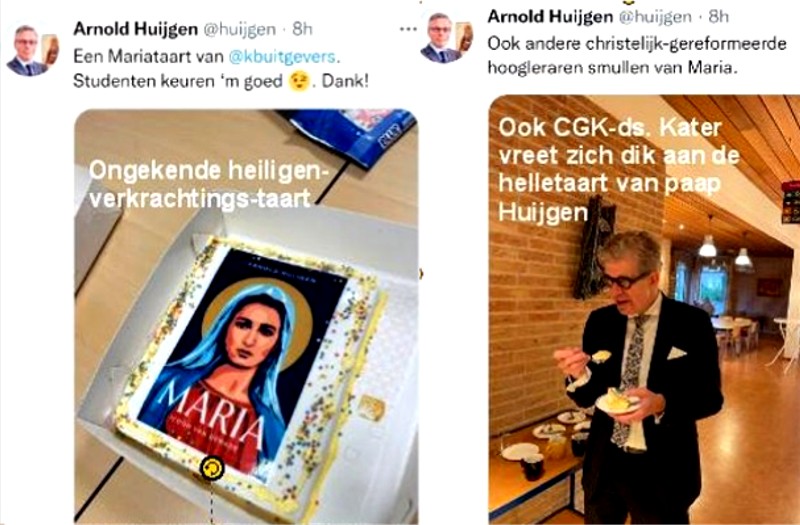Image resolution: width=800 pixels, height=525 pixels.
Task: Click the profile avatar on the Mariataart tweet
Action: click(x=32, y=51)
